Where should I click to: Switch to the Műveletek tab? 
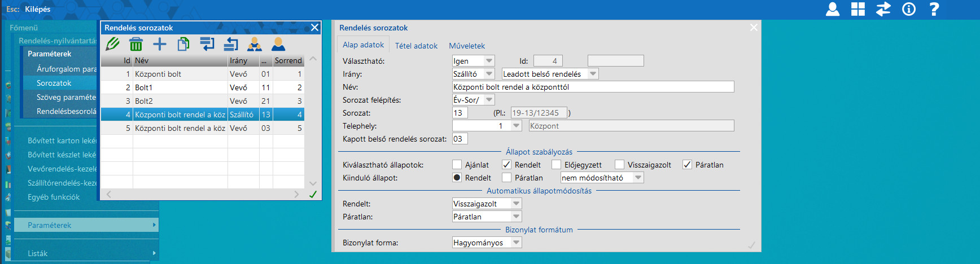pyautogui.click(x=467, y=46)
